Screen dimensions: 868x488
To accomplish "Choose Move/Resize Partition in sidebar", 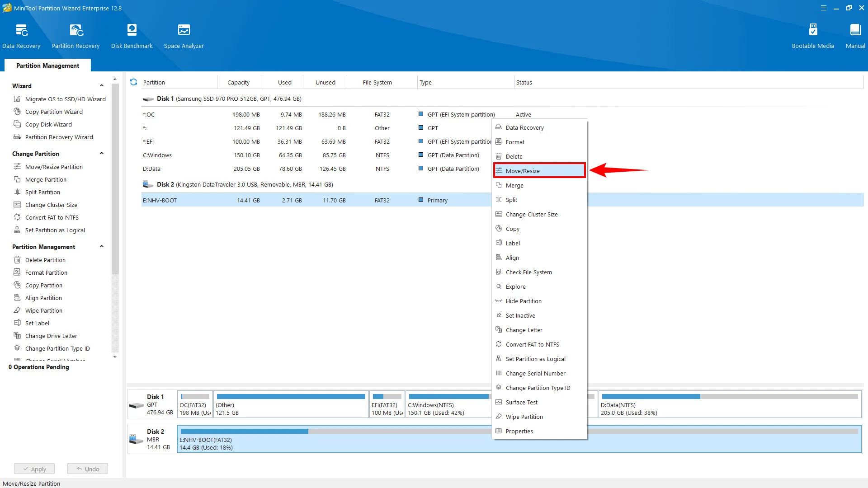I will coord(48,167).
